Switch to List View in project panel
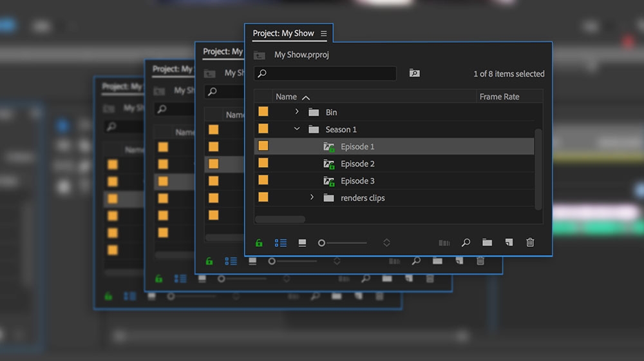Screen dimensions: 644x361 (x=281, y=243)
